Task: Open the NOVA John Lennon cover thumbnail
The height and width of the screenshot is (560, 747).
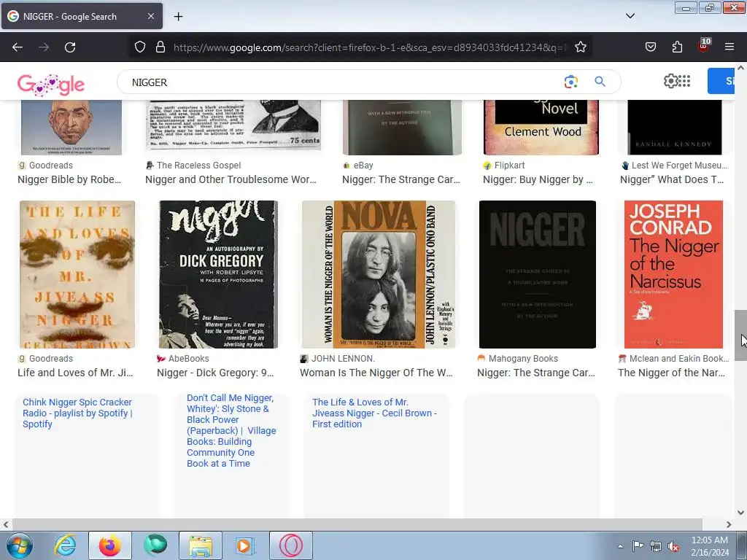Action: click(379, 274)
